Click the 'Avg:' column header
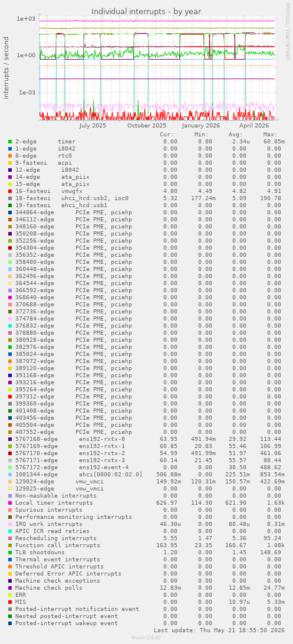This screenshot has height=644, width=293. (236, 135)
